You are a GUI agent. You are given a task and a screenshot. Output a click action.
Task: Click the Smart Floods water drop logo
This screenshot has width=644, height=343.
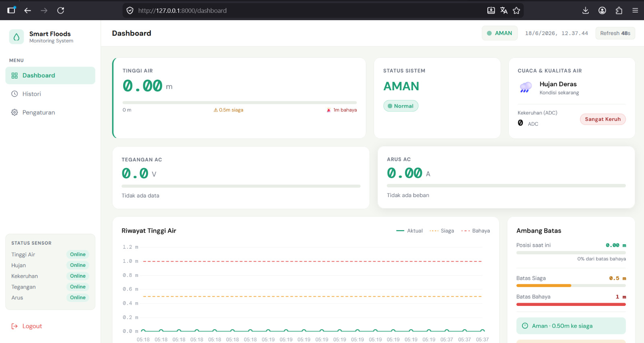click(x=17, y=37)
